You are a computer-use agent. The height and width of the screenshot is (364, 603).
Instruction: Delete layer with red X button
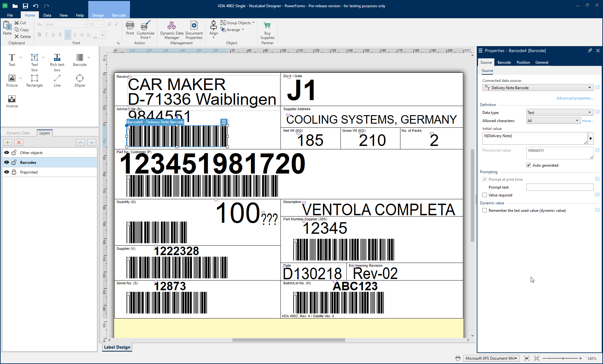[x=19, y=142]
